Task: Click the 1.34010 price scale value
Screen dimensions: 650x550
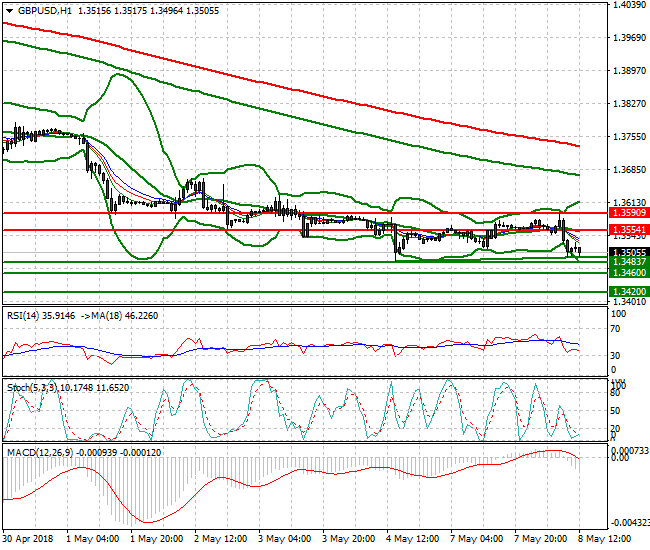Action: 629,301
